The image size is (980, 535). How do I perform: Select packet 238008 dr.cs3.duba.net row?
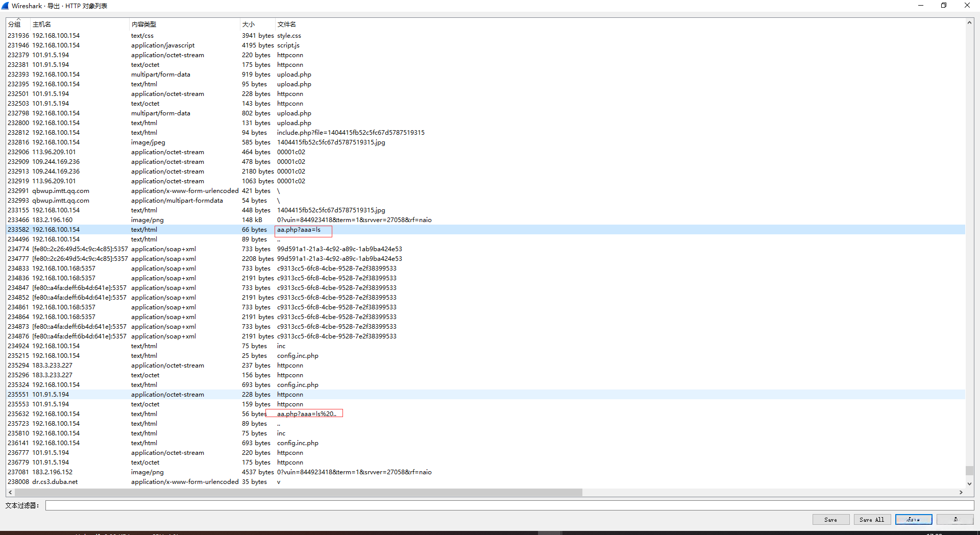(485, 482)
